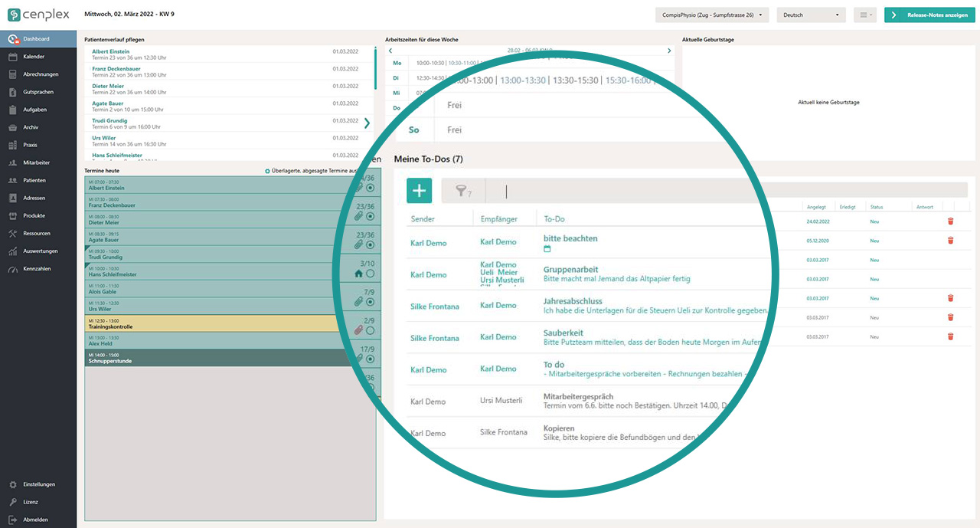The image size is (980, 528).
Task: Sort To-Dos by Status column
Action: pos(877,207)
